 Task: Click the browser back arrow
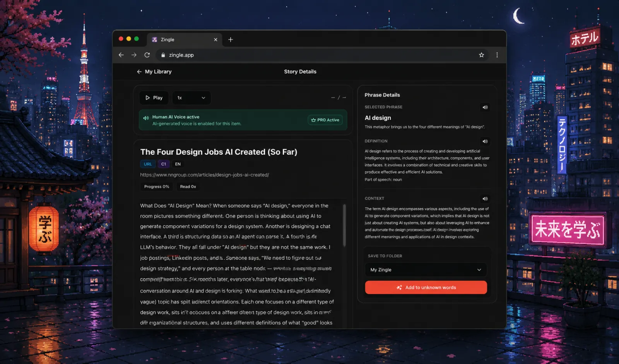(121, 55)
